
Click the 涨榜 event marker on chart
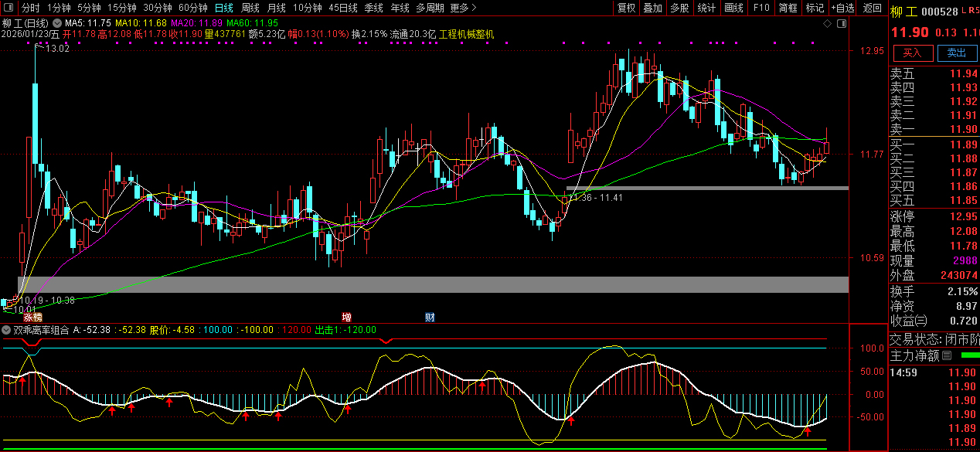click(x=32, y=318)
